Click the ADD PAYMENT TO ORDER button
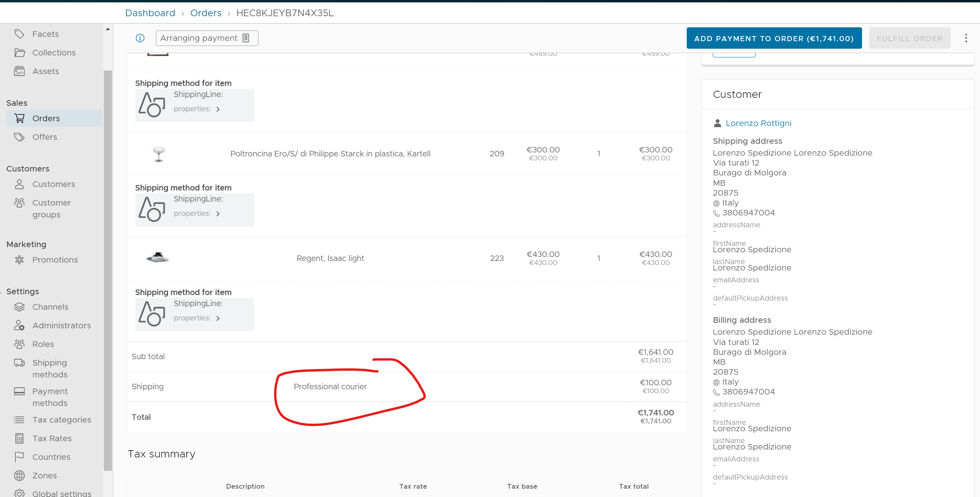Viewport: 980px width, 497px height. (773, 38)
